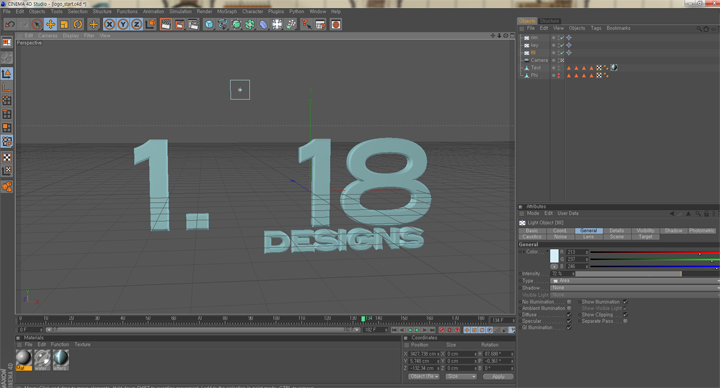Open the light and scene objects icon
The image size is (720, 388).
[277, 24]
